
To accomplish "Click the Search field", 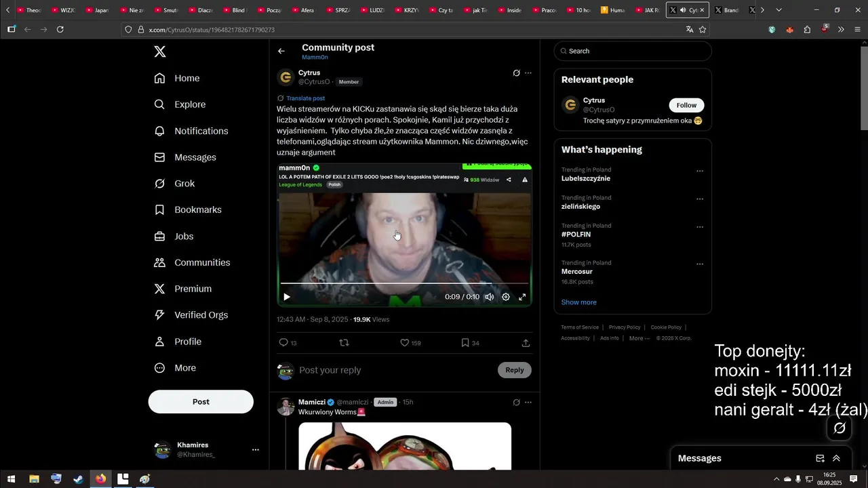I will (x=633, y=51).
